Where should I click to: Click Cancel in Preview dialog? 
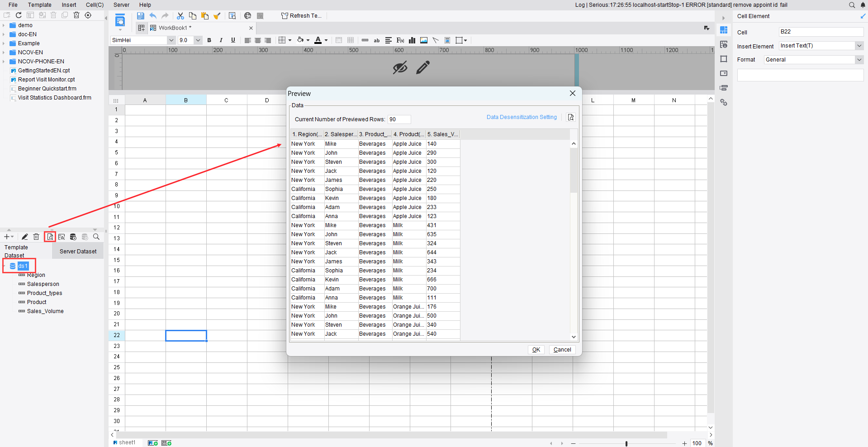[x=562, y=350]
